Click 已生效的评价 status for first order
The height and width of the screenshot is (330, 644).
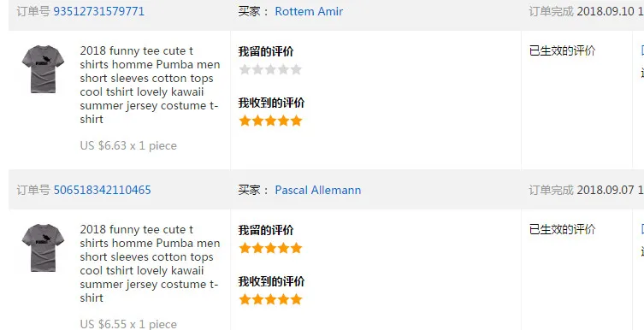562,51
